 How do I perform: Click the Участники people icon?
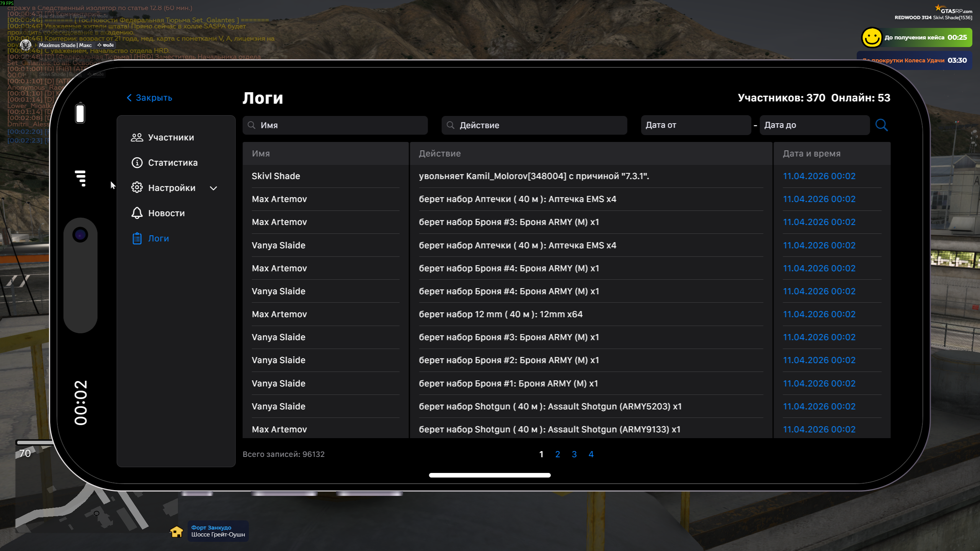pos(137,137)
